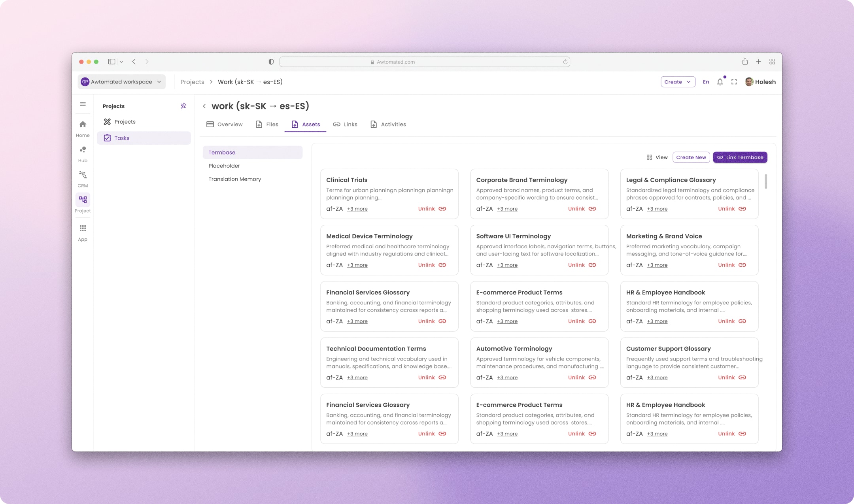The width and height of the screenshot is (854, 504).
Task: Expand the Create dropdown button
Action: 678,82
